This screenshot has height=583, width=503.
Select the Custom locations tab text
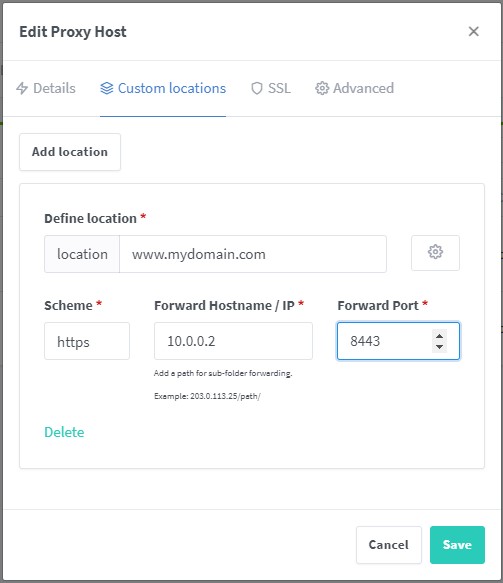point(172,88)
